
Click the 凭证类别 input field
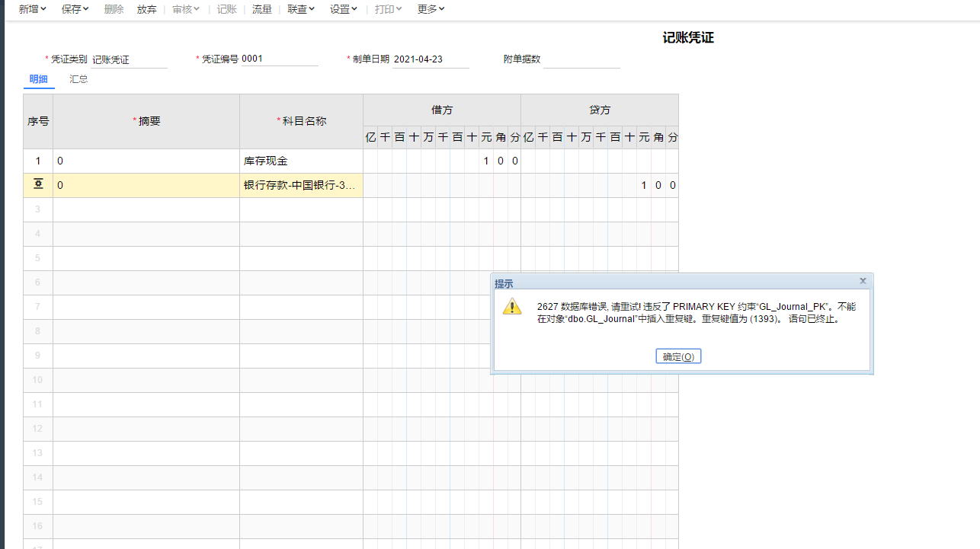(129, 59)
